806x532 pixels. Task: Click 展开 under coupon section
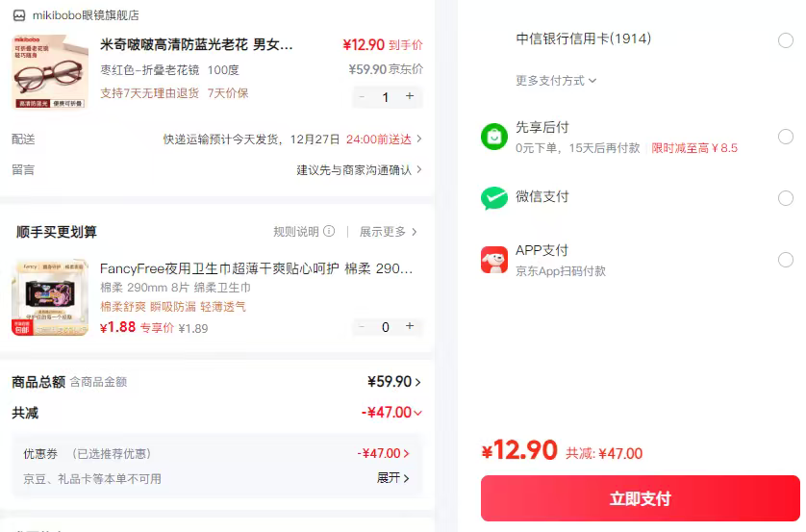pyautogui.click(x=392, y=478)
